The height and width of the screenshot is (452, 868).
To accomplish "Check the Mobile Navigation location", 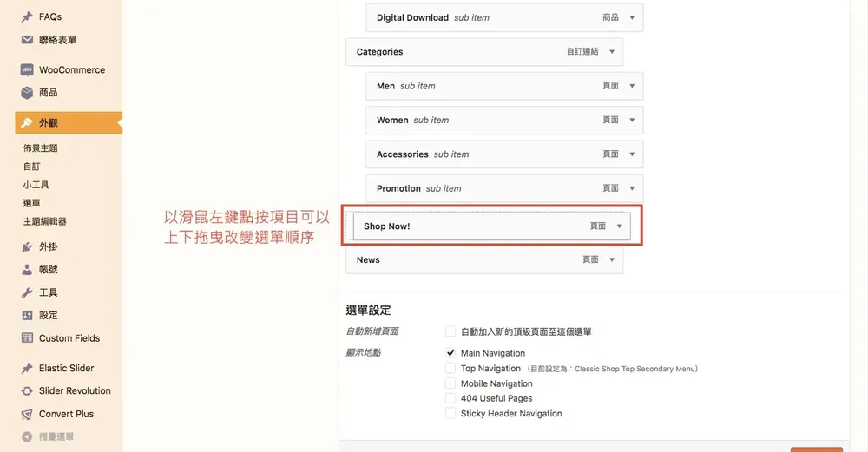I will [x=450, y=383].
